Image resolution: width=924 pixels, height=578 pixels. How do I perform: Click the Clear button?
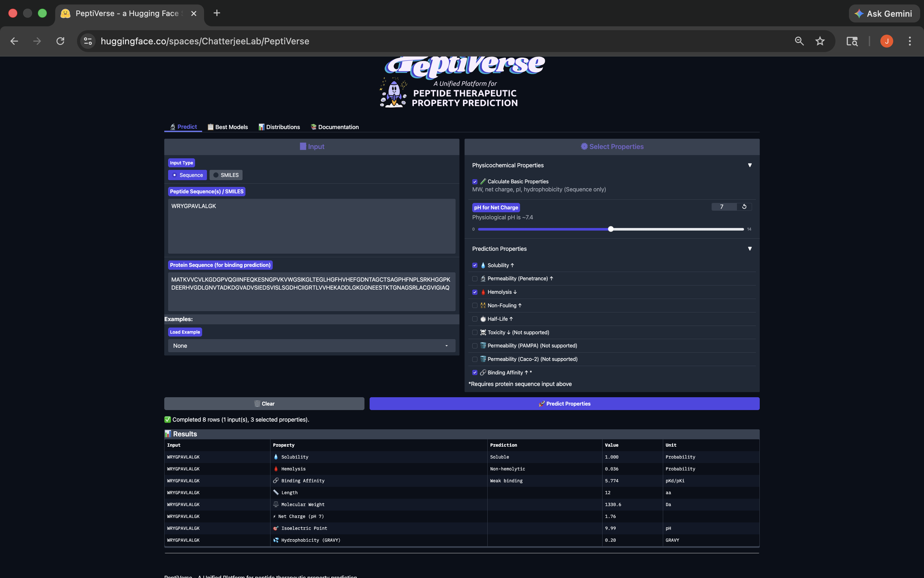coord(264,404)
